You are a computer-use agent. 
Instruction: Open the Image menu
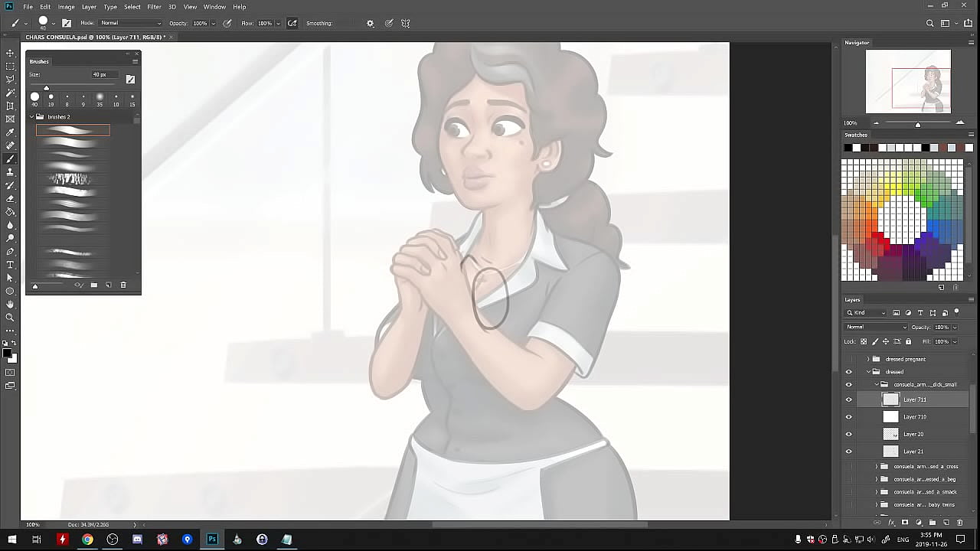67,7
